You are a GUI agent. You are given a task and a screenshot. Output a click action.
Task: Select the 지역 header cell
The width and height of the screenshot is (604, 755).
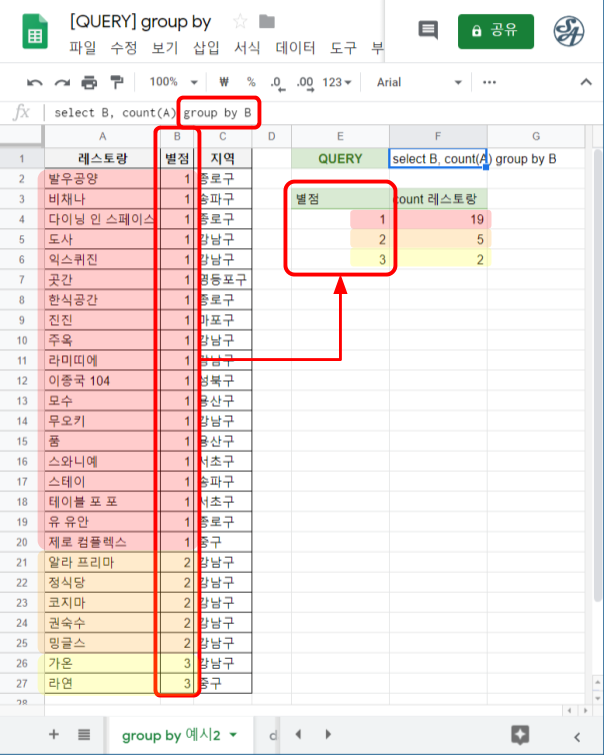pos(223,158)
